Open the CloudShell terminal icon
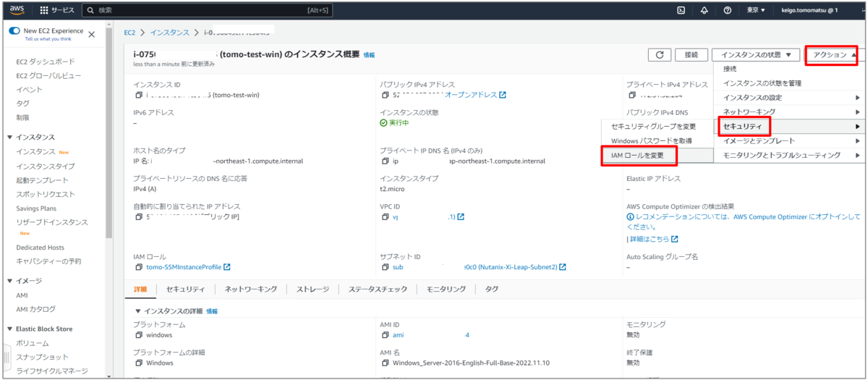This screenshot has height=380, width=868. [x=681, y=10]
